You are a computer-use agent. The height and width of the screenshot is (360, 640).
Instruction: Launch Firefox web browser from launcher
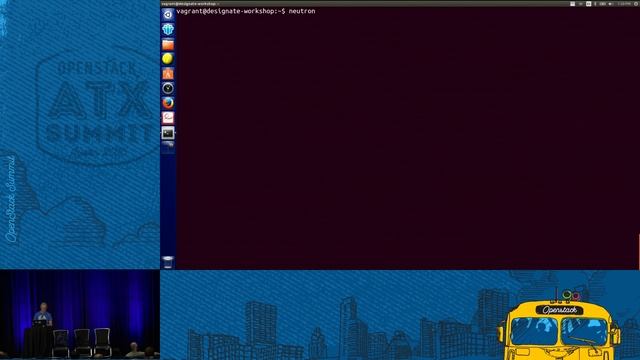[168, 103]
